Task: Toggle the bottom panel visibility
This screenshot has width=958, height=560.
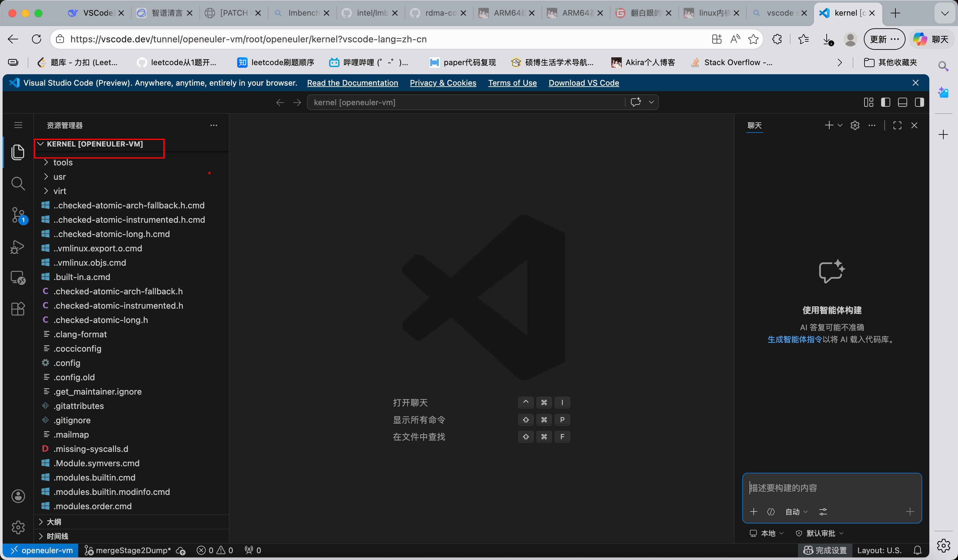Action: pos(903,102)
